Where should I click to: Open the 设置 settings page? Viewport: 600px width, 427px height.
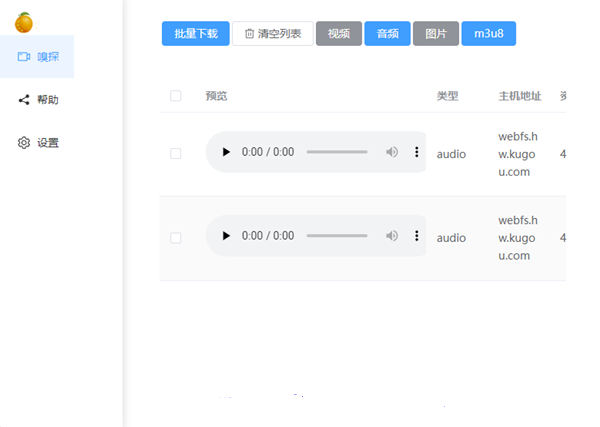pyautogui.click(x=38, y=143)
